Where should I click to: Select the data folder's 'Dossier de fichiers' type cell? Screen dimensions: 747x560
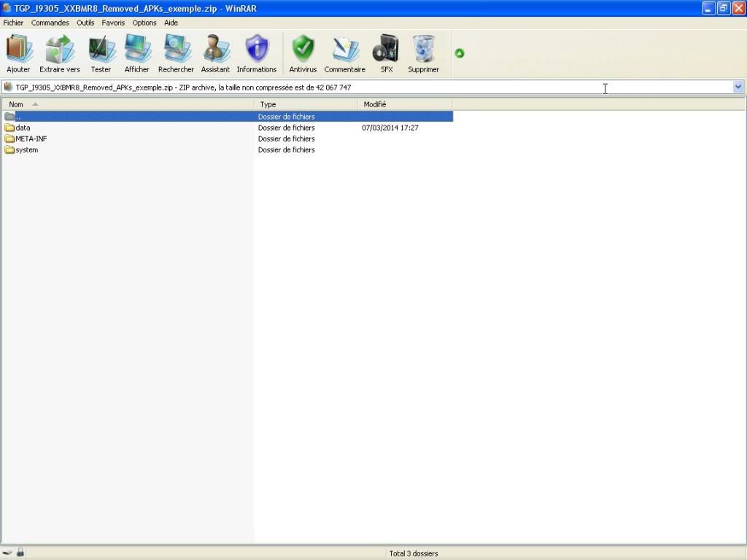click(x=286, y=128)
